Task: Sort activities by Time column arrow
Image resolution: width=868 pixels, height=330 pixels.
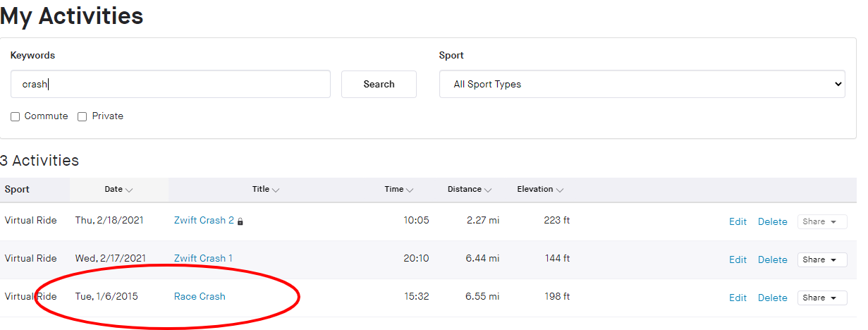Action: pos(410,190)
